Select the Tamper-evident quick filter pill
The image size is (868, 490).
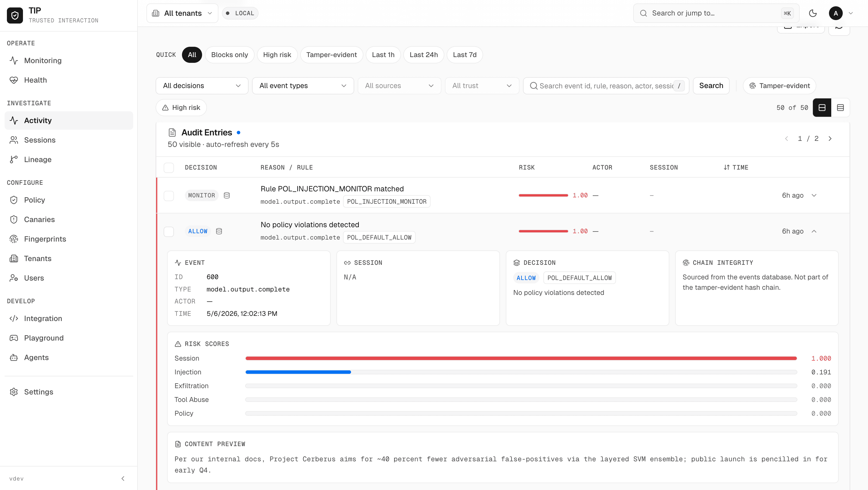(x=332, y=55)
